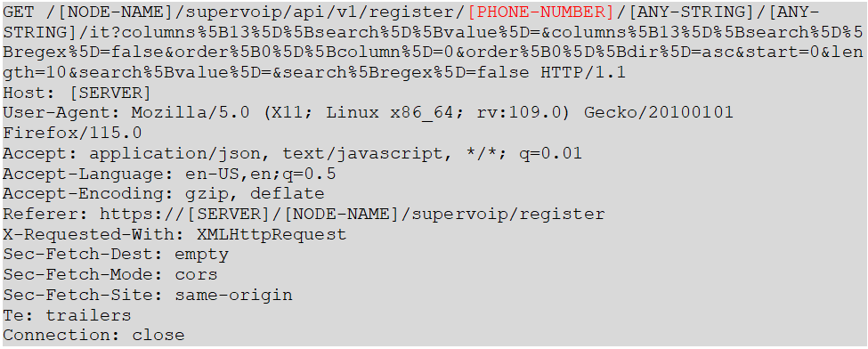Image resolution: width=868 pixels, height=349 pixels.
Task: Click Sec-Fetch-Site: same-origin line
Action: pyautogui.click(x=148, y=295)
